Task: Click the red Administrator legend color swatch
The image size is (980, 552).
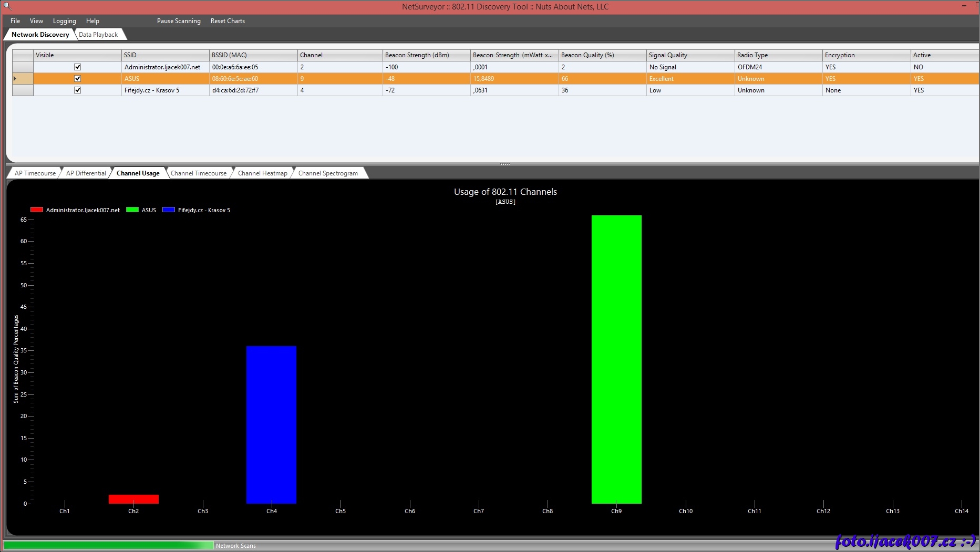Action: click(x=37, y=210)
